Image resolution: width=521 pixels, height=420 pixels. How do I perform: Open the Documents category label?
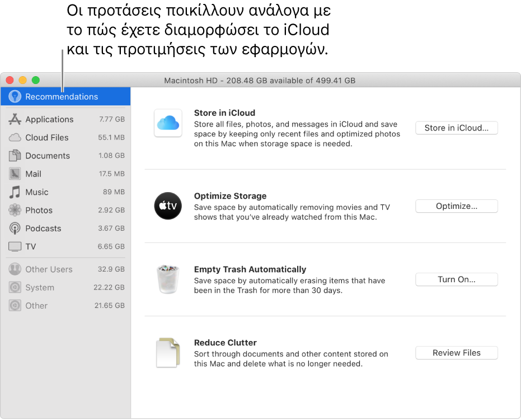[48, 156]
